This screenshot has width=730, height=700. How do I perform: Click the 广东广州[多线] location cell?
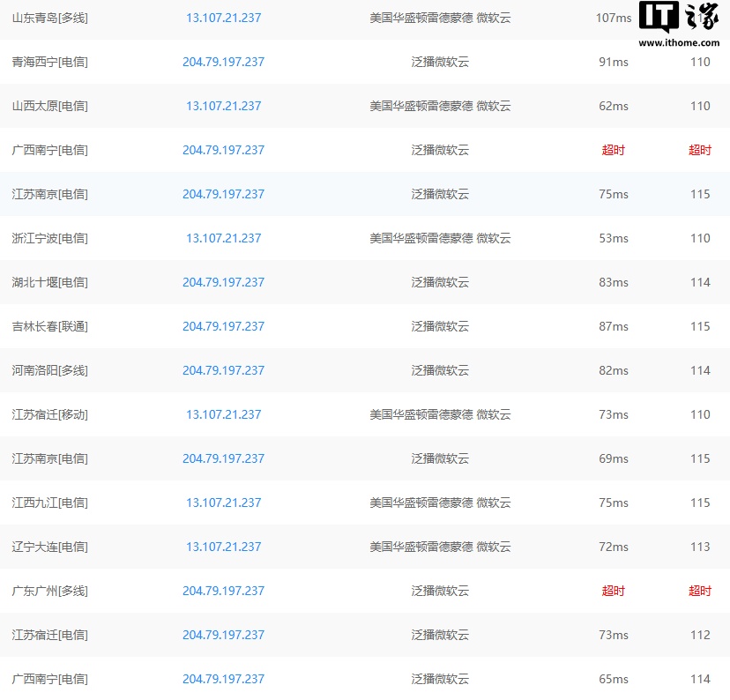point(50,591)
